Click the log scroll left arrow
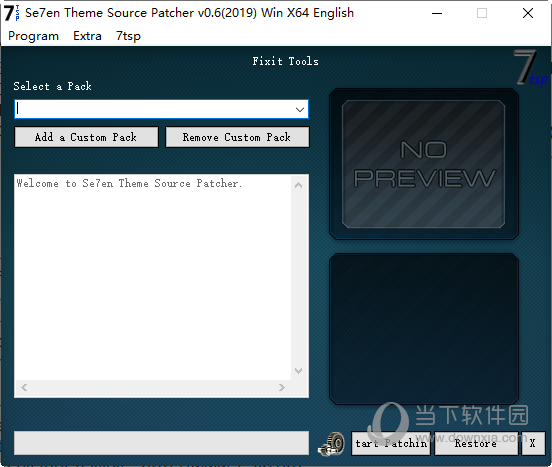This screenshot has width=552, height=467. tap(24, 387)
